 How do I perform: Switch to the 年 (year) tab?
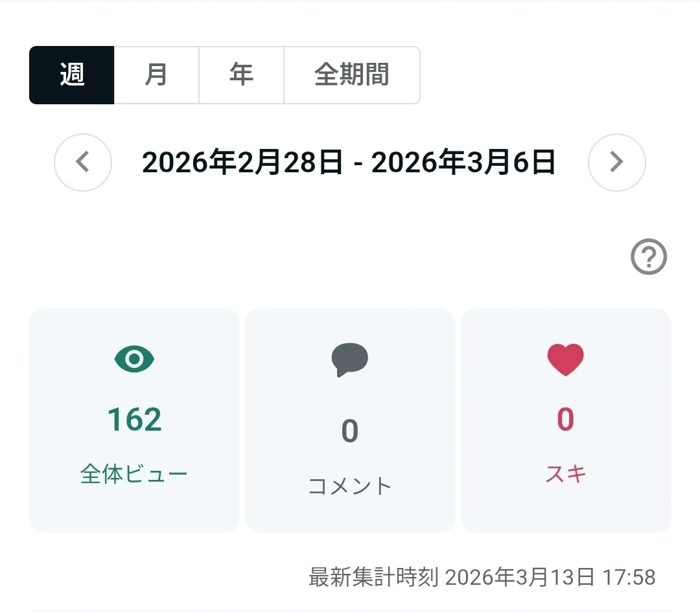242,75
